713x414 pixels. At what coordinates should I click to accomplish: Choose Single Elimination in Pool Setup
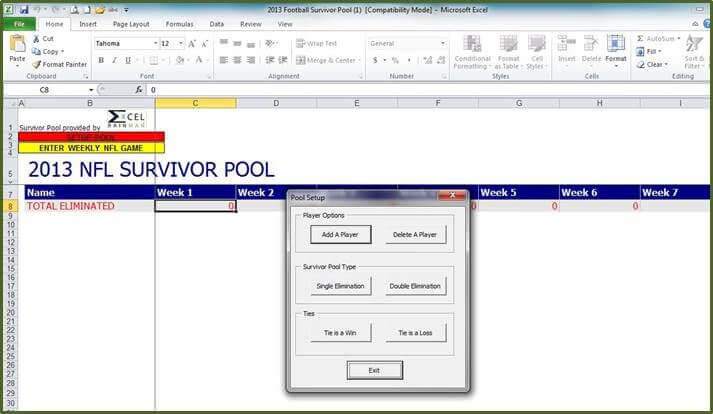(x=340, y=286)
